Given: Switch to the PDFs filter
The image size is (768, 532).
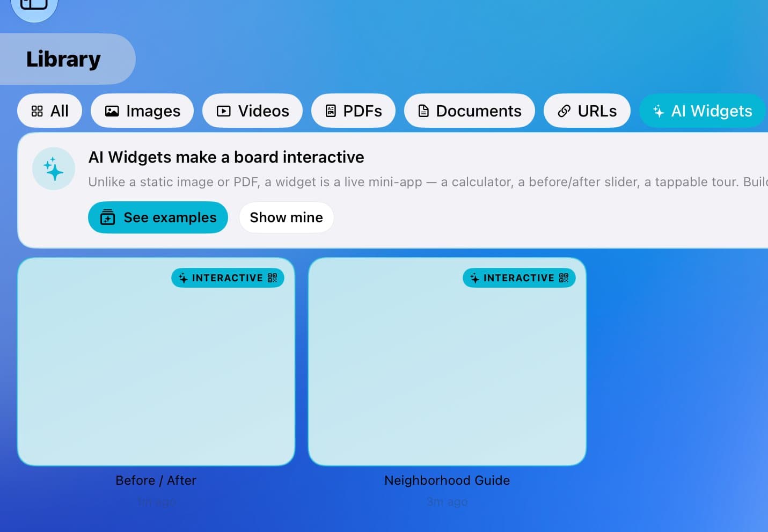Looking at the screenshot, I should click(353, 111).
